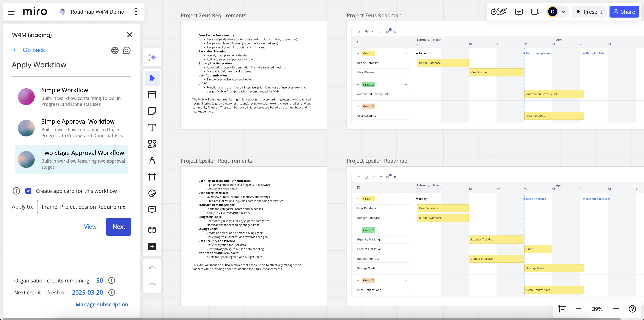Open the Apply to frame dropdown
The width and height of the screenshot is (644, 320).
(x=84, y=206)
